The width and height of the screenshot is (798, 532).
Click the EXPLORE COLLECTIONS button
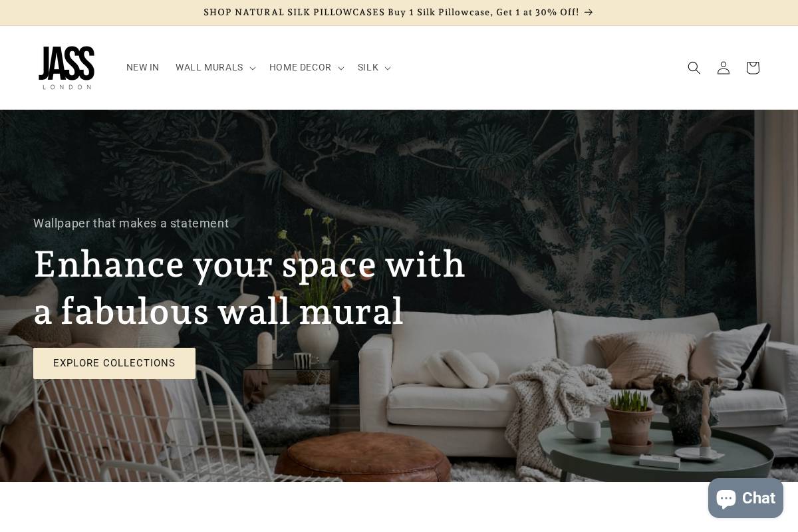point(114,363)
